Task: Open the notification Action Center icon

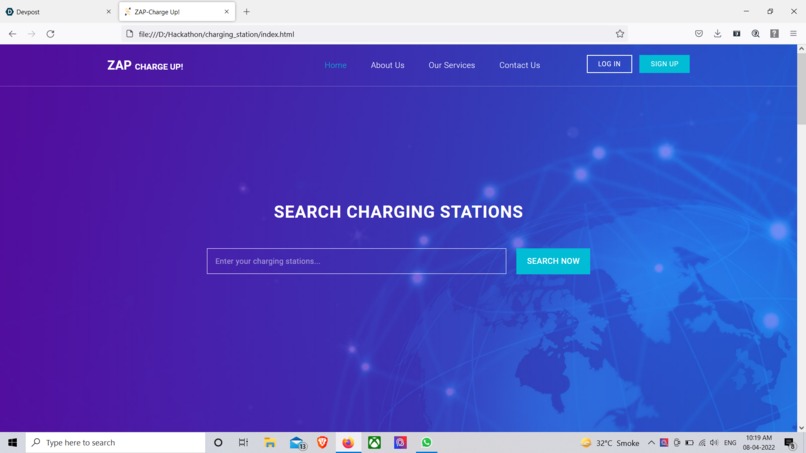Action: tap(790, 443)
